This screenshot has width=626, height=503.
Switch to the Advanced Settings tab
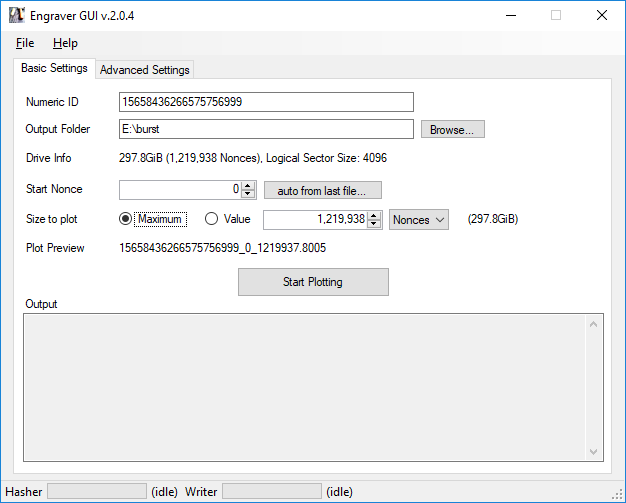point(145,70)
